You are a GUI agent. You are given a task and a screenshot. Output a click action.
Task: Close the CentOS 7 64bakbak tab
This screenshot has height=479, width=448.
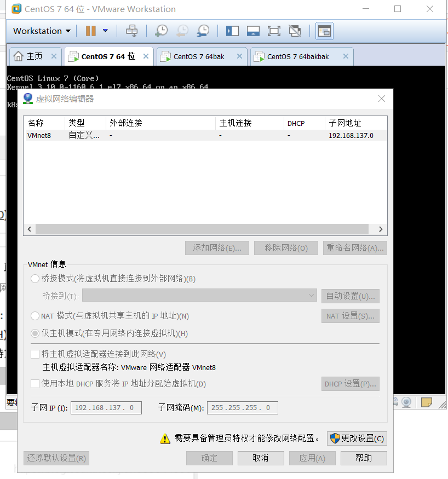[346, 56]
